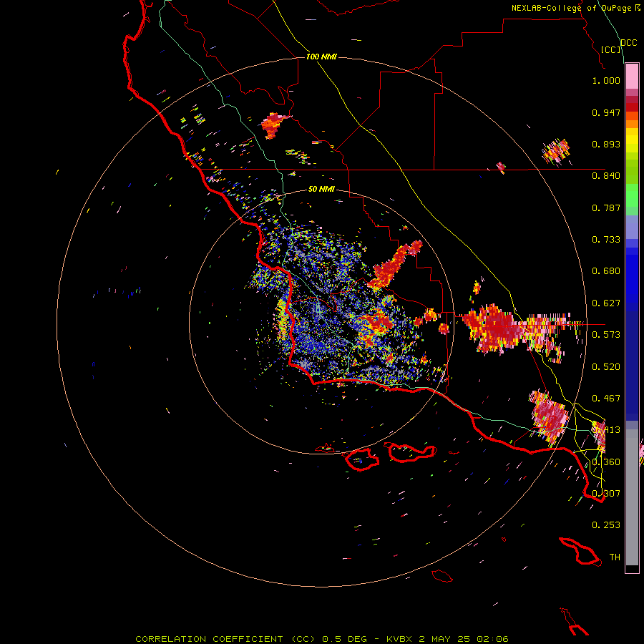This screenshot has height=644, width=644.
Task: Click the 0.947 scale value
Action: coord(606,112)
